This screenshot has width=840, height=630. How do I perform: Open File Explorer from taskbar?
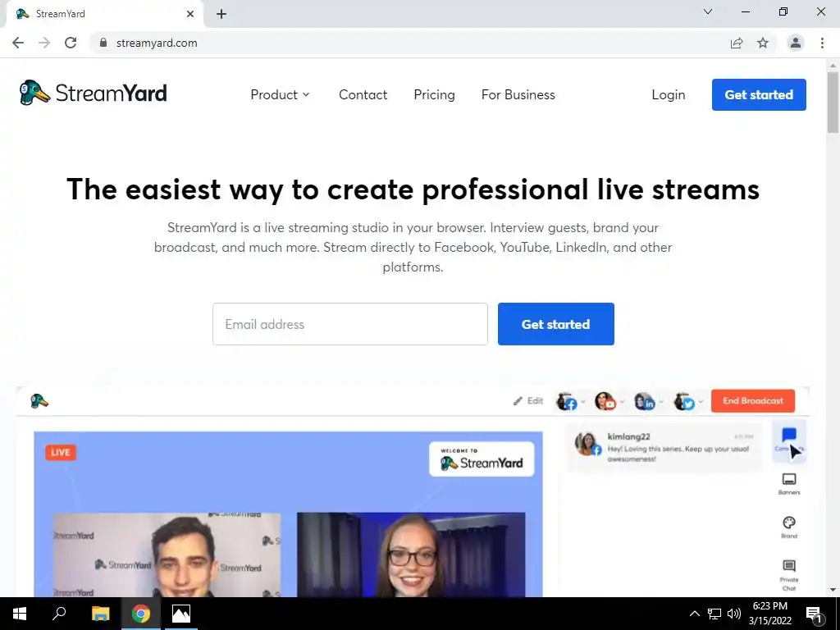(100, 614)
